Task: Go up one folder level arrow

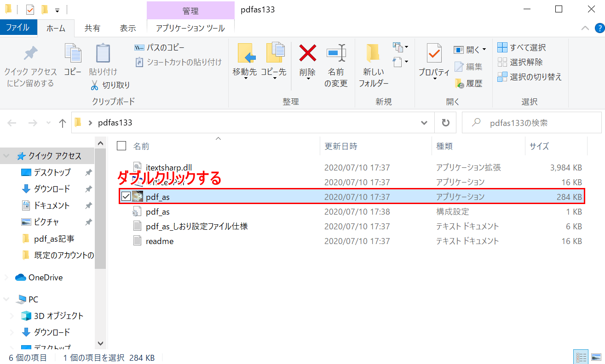Action: 63,123
